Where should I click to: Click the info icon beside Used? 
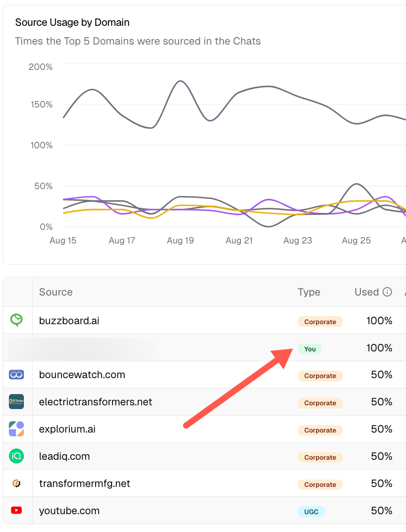(x=387, y=292)
